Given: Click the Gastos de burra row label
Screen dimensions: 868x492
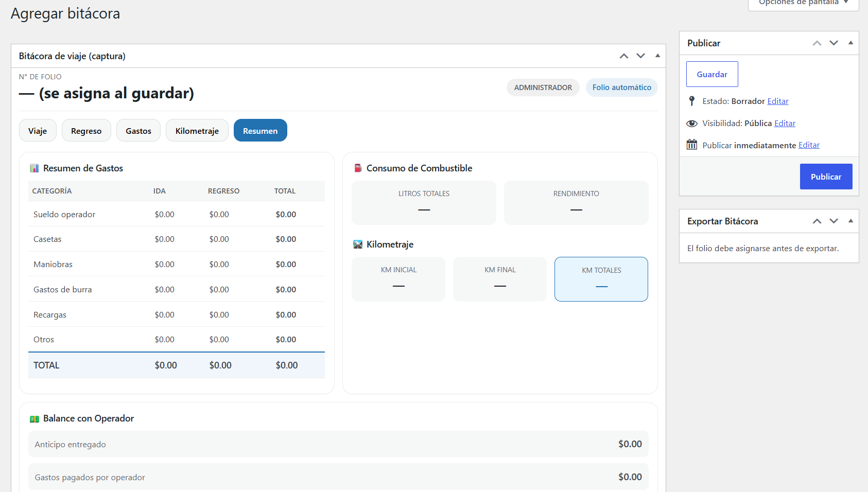Looking at the screenshot, I should pyautogui.click(x=63, y=290).
